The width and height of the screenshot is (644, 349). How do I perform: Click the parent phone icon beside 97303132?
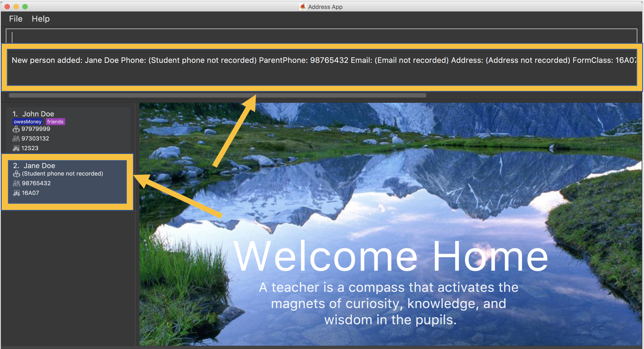(x=16, y=139)
